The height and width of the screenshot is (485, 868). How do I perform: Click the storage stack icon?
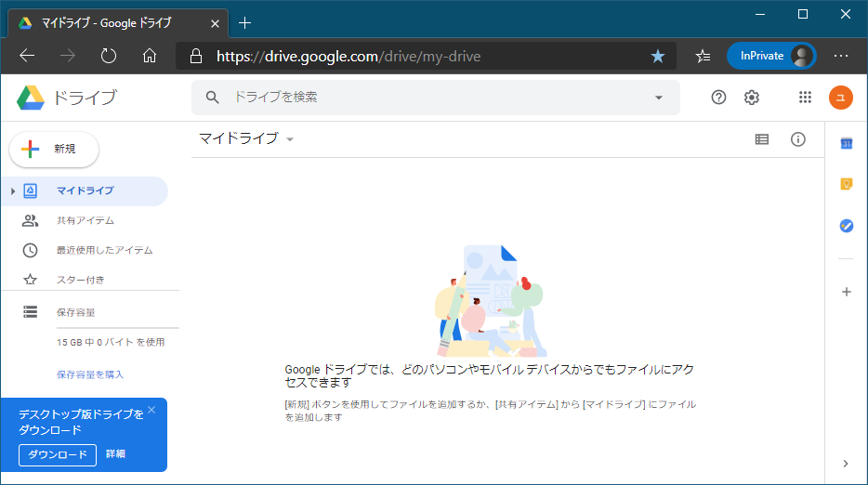point(31,312)
